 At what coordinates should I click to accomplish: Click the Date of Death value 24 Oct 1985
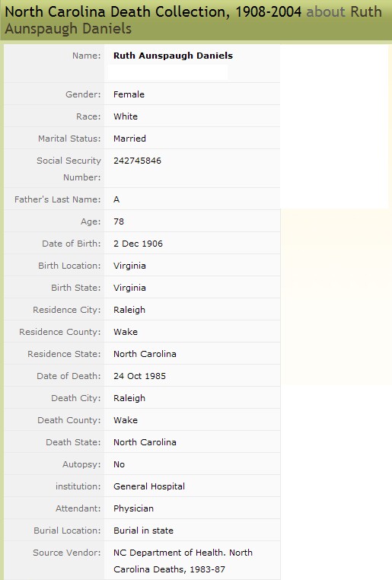(x=139, y=376)
